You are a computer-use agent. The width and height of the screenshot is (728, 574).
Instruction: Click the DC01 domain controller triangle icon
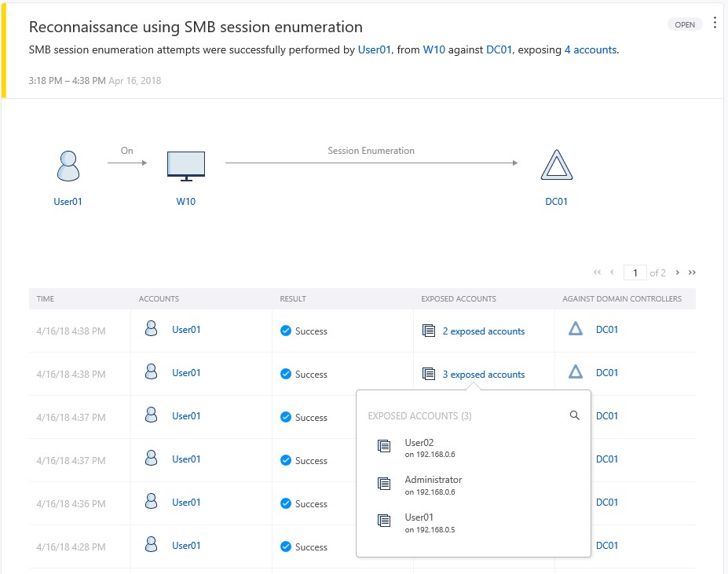(556, 166)
